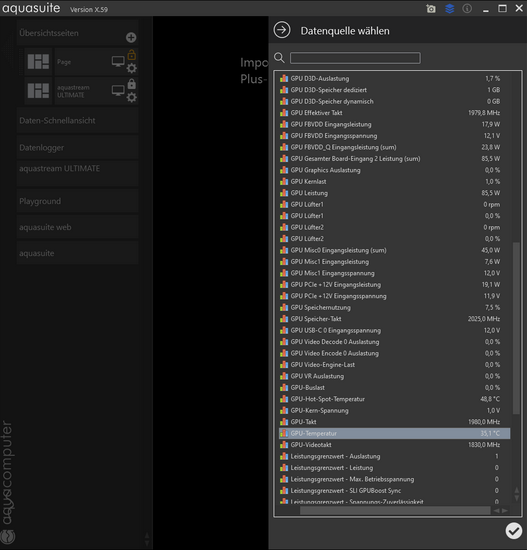Select GPU FBVDD Eingangsleistung entry

click(394, 124)
